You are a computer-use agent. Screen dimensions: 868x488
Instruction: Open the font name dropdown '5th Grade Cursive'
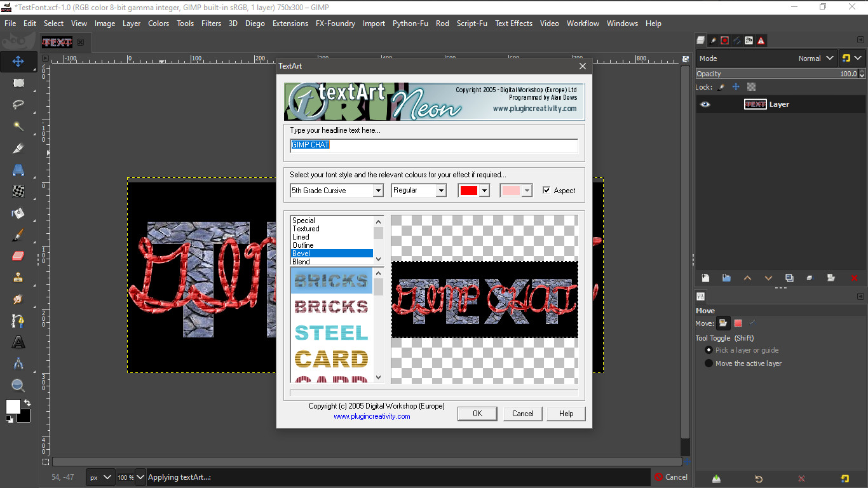(x=337, y=190)
